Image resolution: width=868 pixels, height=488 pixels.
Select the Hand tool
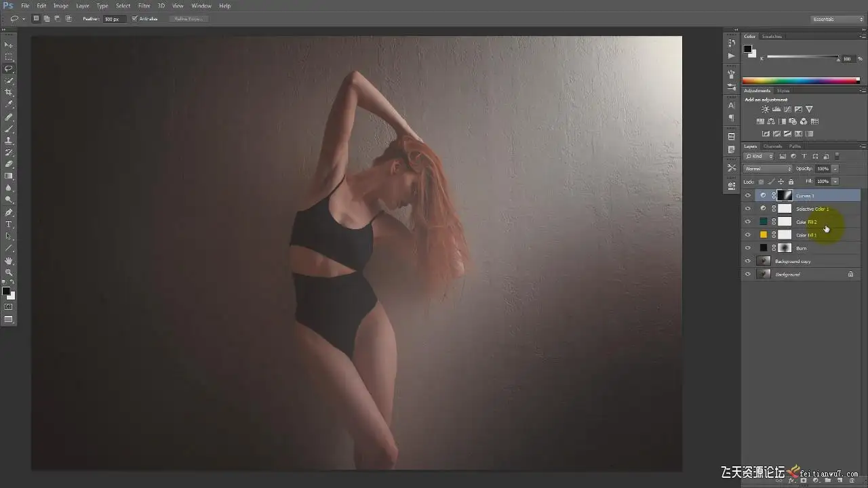[9, 260]
